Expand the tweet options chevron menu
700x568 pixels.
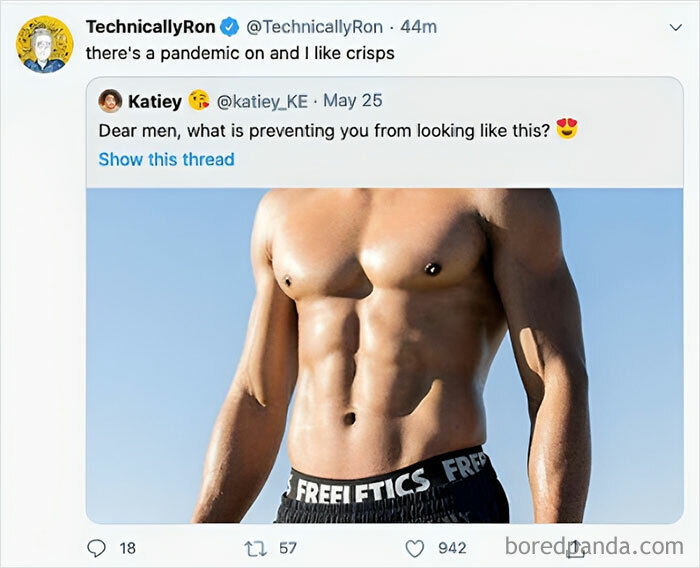pos(675,28)
